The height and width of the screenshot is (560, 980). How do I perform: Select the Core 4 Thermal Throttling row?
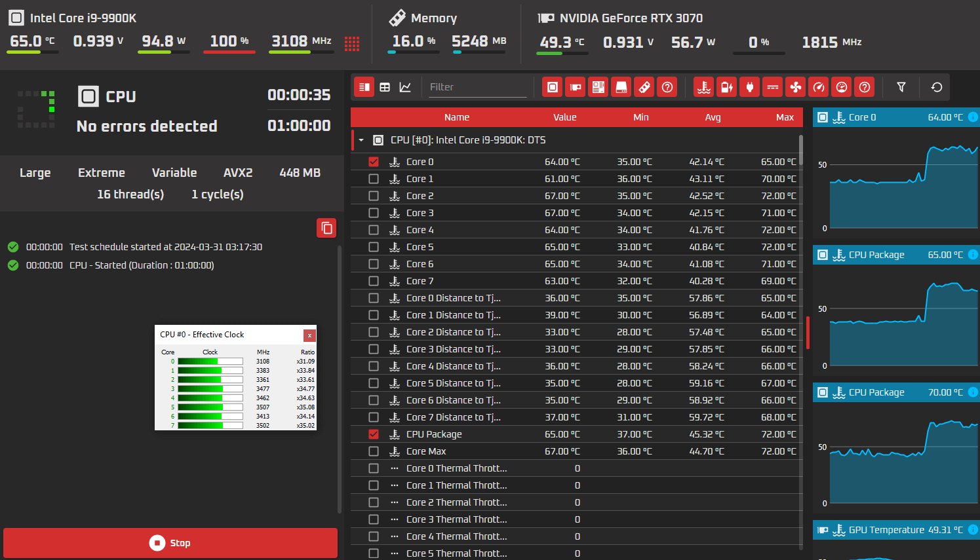[577, 536]
